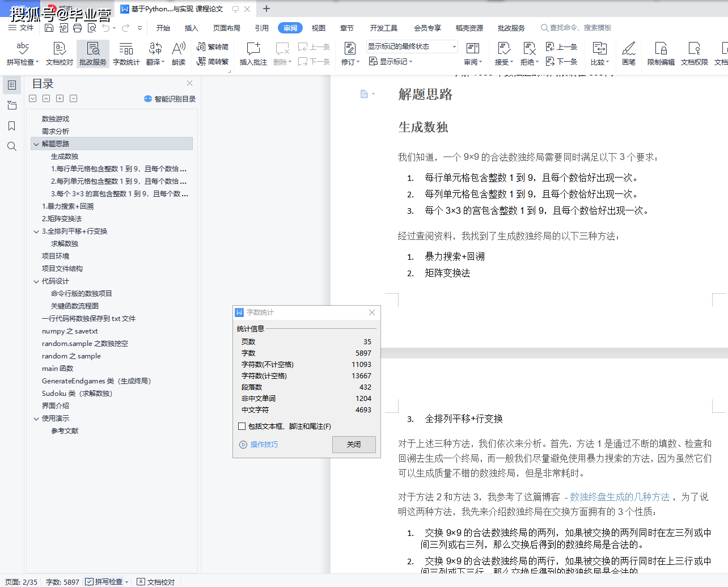Click the 关闭 button in word count dialog
The image size is (728, 587).
click(354, 445)
